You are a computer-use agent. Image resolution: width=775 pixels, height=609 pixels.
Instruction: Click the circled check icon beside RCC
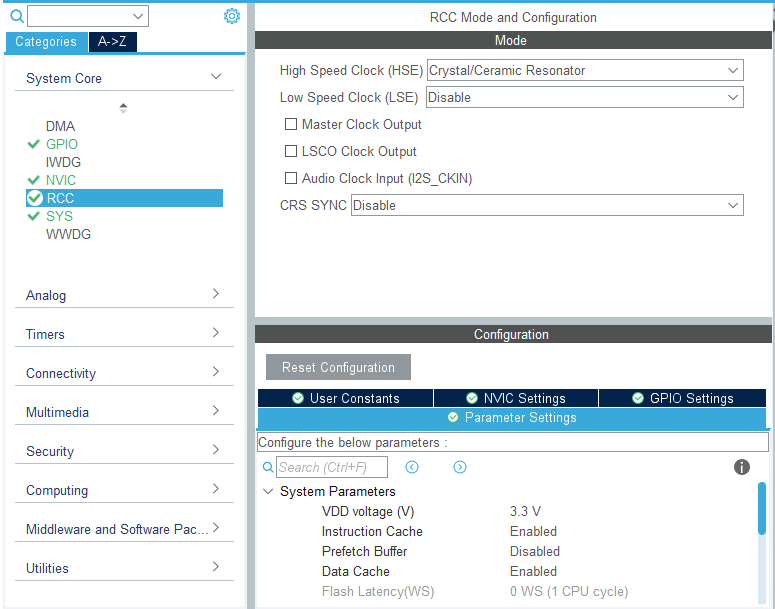35,198
